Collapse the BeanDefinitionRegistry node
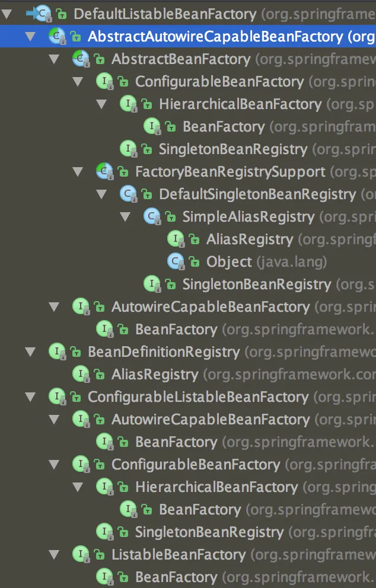Screen dimensions: 376x588 tap(30, 351)
